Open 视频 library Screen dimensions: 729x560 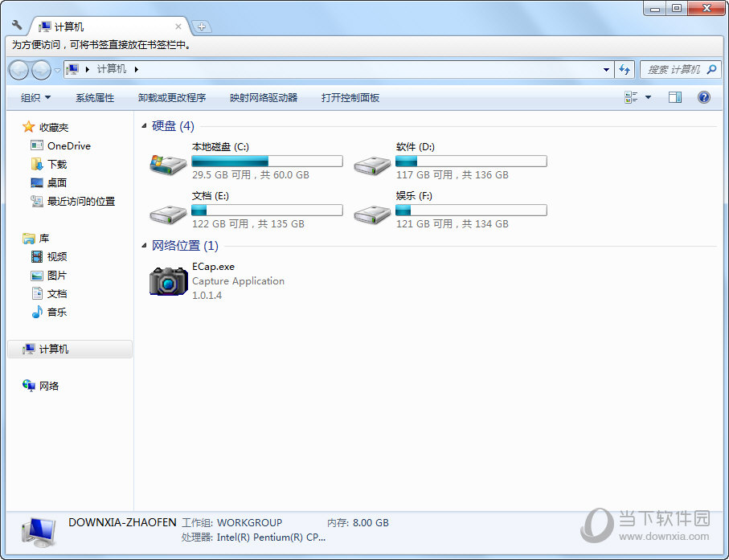[49, 256]
